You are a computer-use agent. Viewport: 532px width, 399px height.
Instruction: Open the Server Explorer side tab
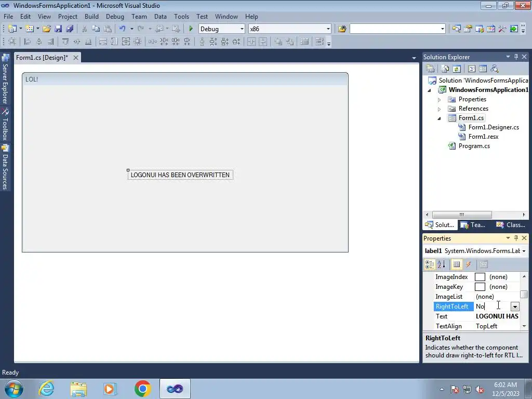(x=5, y=79)
